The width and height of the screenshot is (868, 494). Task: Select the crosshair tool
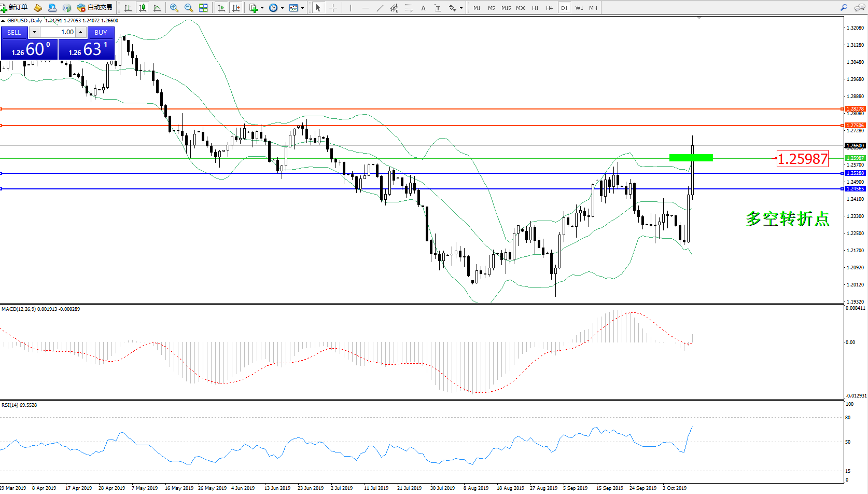pos(333,8)
